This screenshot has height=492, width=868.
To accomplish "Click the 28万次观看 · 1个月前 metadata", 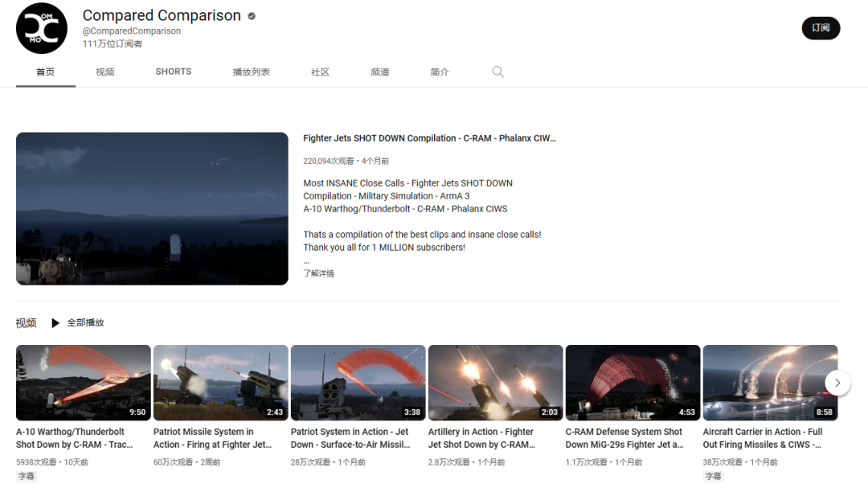I will click(x=328, y=462).
